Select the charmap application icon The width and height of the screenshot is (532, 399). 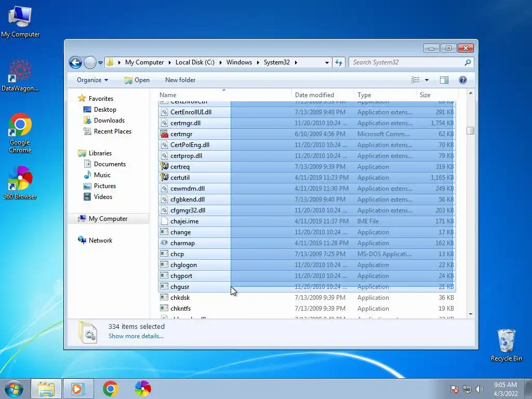point(164,243)
